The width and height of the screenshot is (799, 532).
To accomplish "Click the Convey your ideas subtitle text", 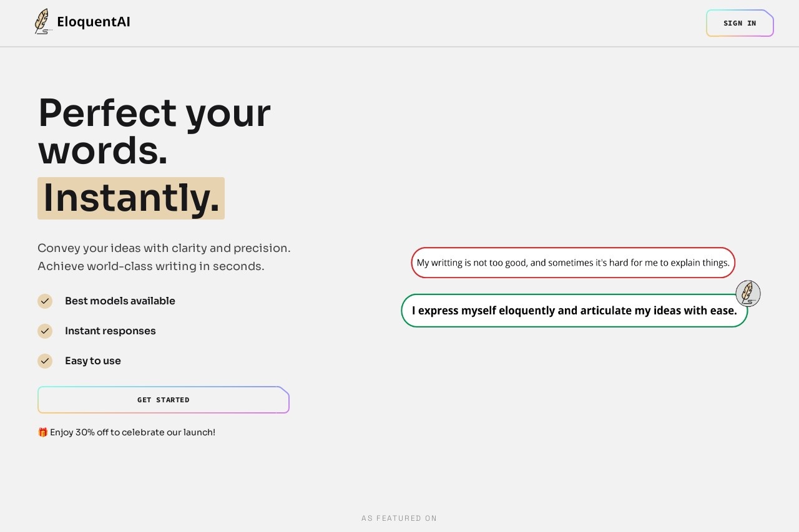I will pos(164,248).
